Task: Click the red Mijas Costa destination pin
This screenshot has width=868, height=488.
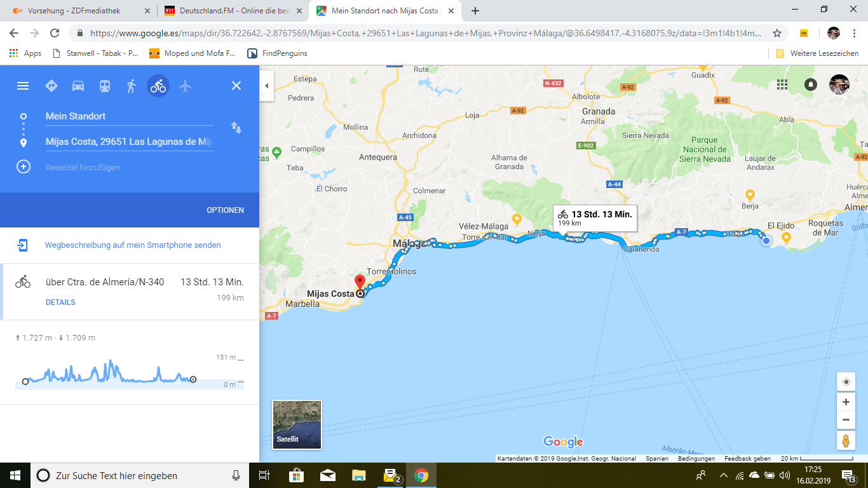Action: tap(359, 283)
